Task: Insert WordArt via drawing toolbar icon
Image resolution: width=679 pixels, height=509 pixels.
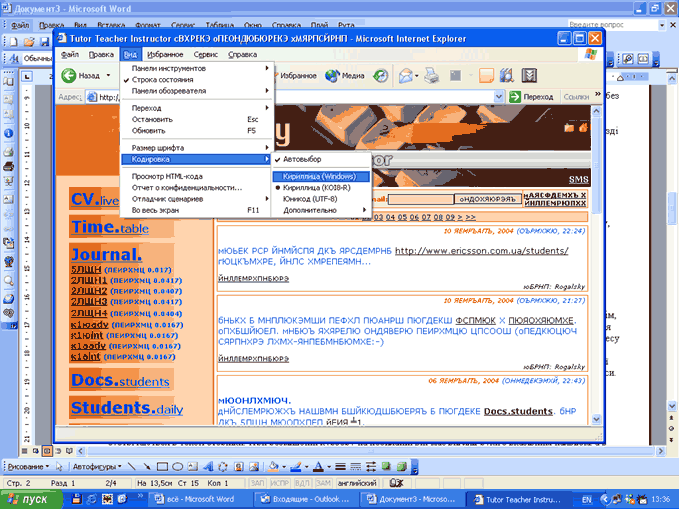Action: 208,467
